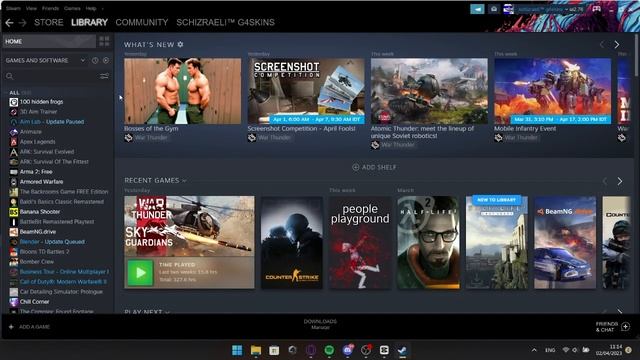Click the announcements megaphone button
This screenshot has height=360, width=640.
477,9
